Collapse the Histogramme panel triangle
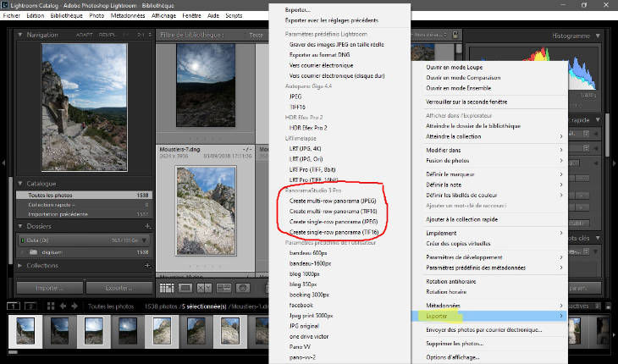The width and height of the screenshot is (618, 364). click(598, 36)
